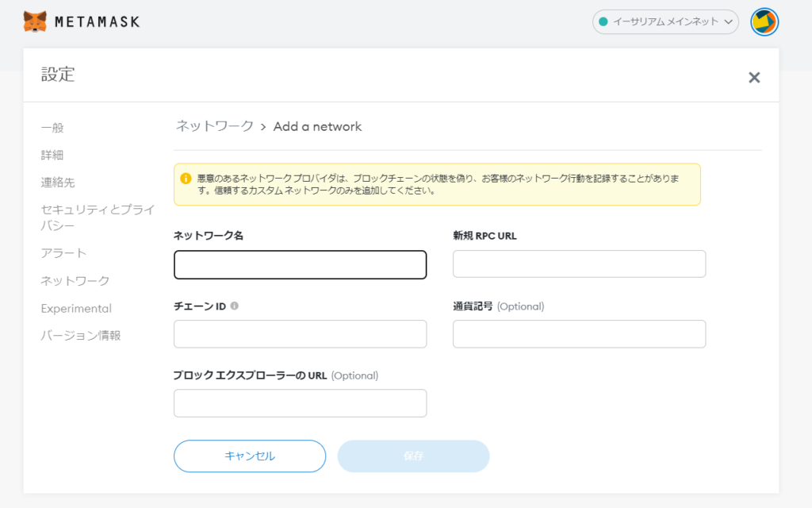Focus the チェーン ID input field
Viewport: 812px width, 508px height.
click(x=301, y=334)
